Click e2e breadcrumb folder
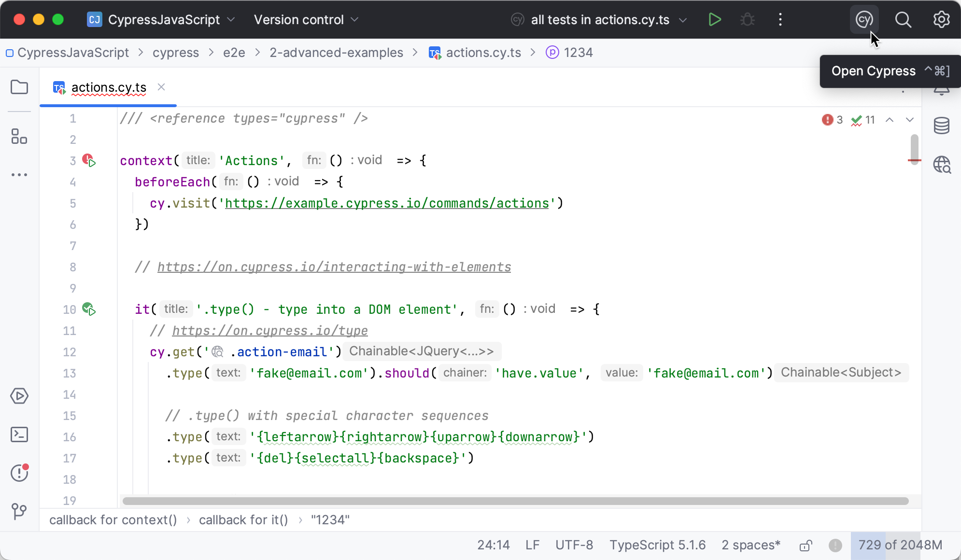 pyautogui.click(x=234, y=53)
